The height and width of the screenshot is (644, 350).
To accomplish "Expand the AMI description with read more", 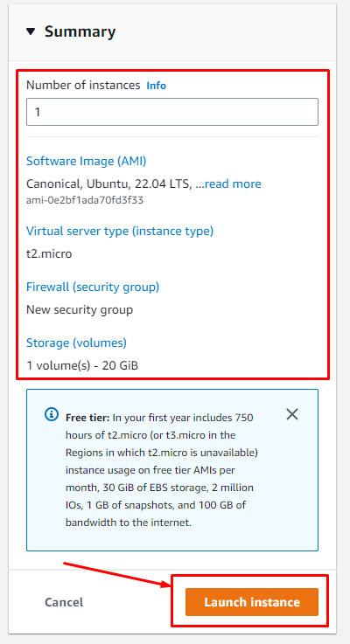I will coord(233,184).
